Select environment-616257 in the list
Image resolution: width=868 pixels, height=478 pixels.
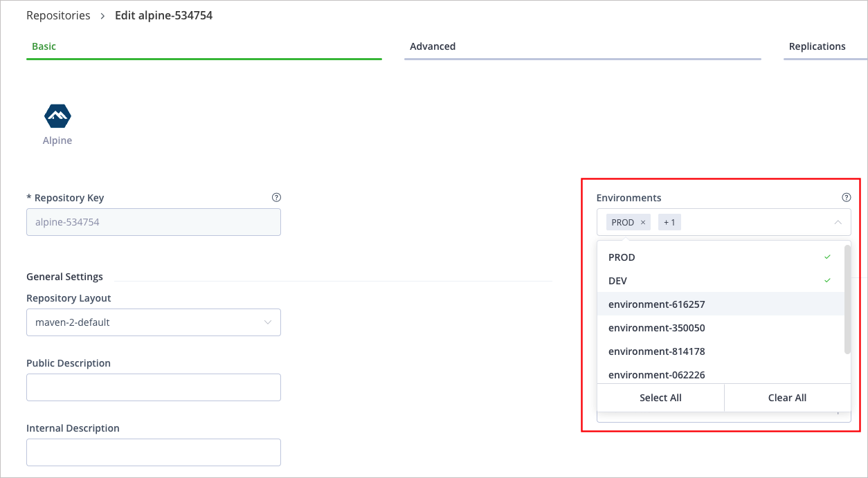click(x=656, y=304)
